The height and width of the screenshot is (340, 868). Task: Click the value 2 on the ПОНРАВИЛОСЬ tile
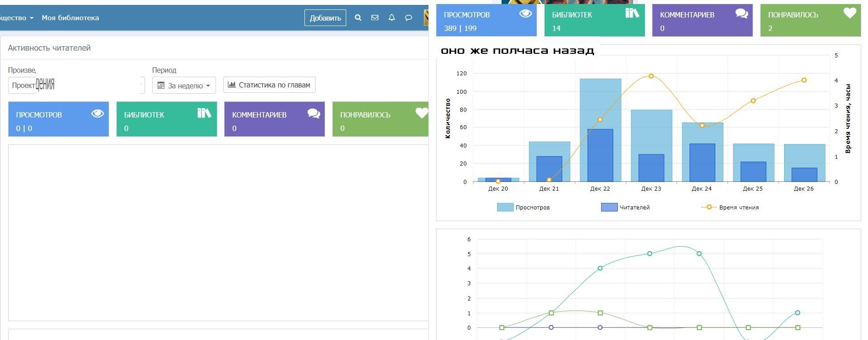[770, 28]
